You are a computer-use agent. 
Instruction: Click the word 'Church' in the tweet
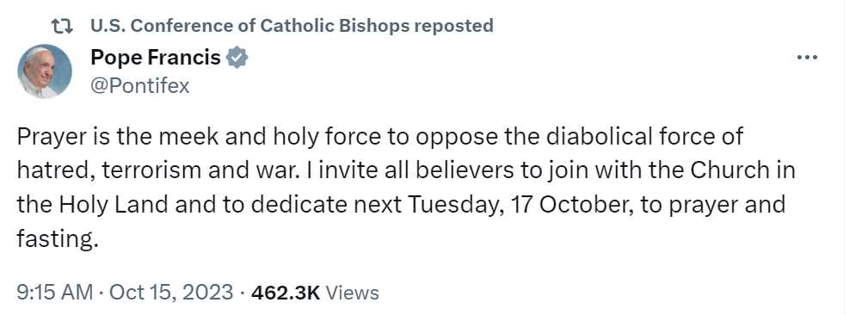click(730, 170)
